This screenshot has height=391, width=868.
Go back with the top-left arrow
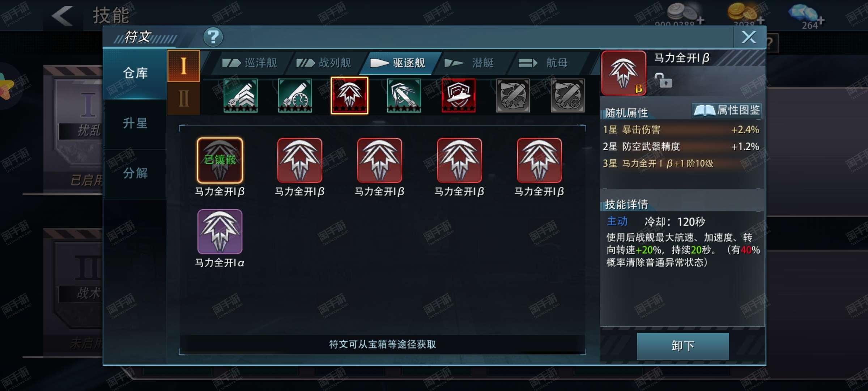(63, 16)
